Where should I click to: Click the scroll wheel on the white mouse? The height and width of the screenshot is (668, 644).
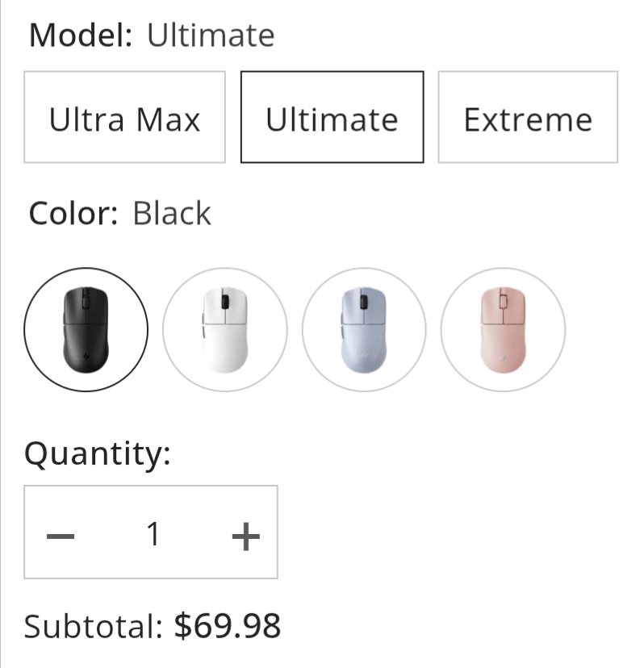tap(226, 300)
